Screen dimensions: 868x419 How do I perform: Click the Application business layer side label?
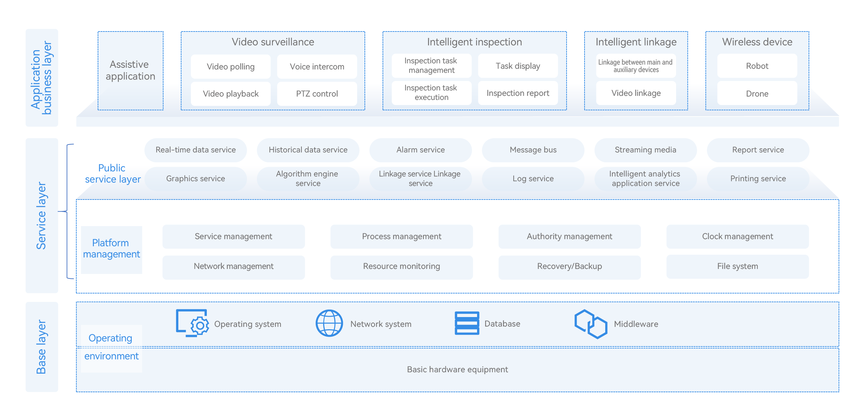(x=42, y=78)
